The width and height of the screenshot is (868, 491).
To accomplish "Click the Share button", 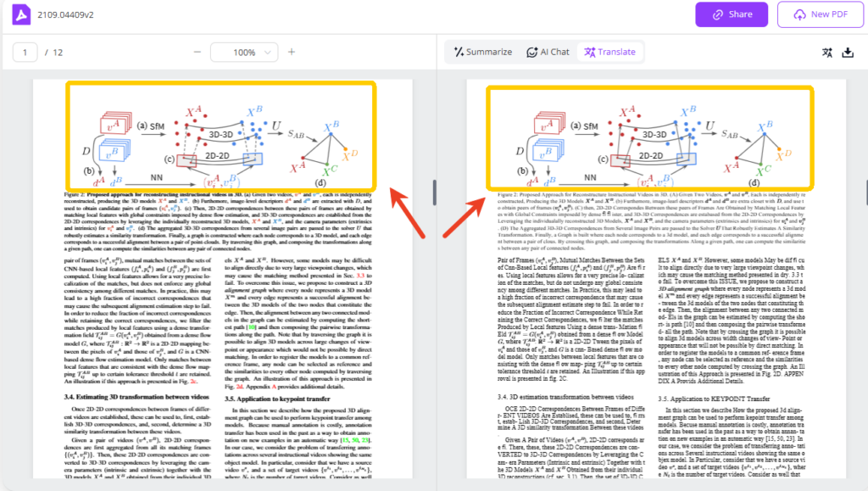I will coord(731,14).
